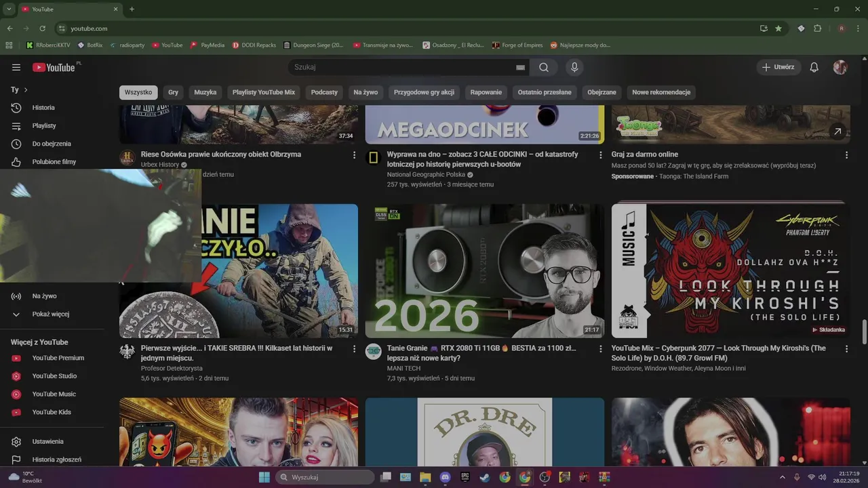Open Discord from the taskbar
The width and height of the screenshot is (868, 488).
(x=445, y=477)
